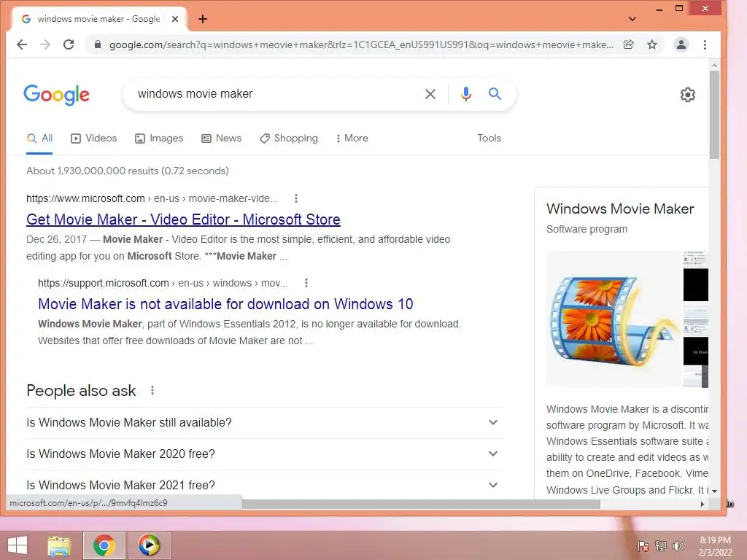Open the Chrome profile avatar
The height and width of the screenshot is (560, 747).
tap(681, 44)
